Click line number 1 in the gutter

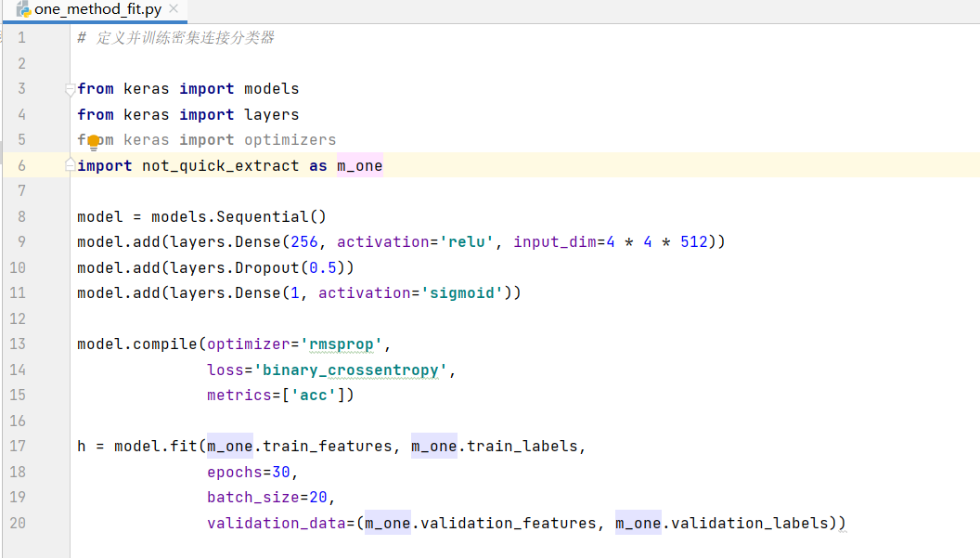pos(22,38)
